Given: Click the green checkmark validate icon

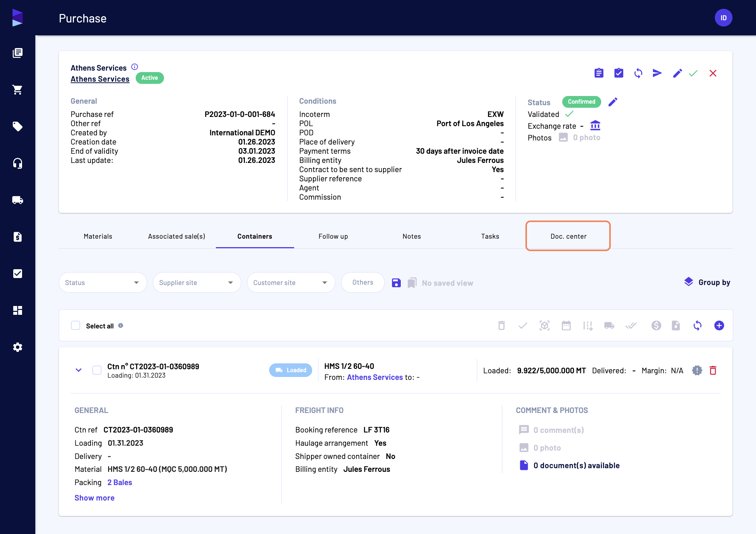Looking at the screenshot, I should (x=693, y=73).
